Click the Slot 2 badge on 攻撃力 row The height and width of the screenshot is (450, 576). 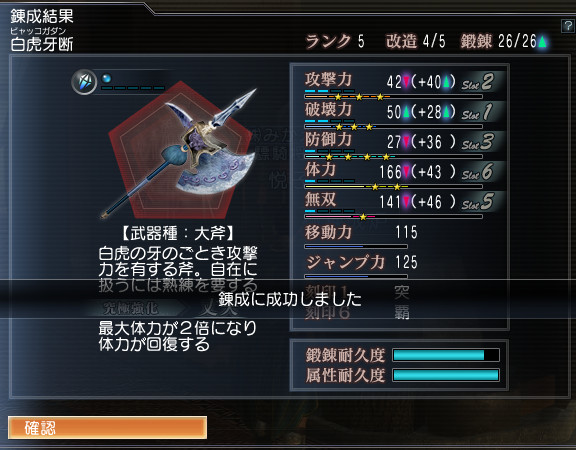tap(478, 82)
